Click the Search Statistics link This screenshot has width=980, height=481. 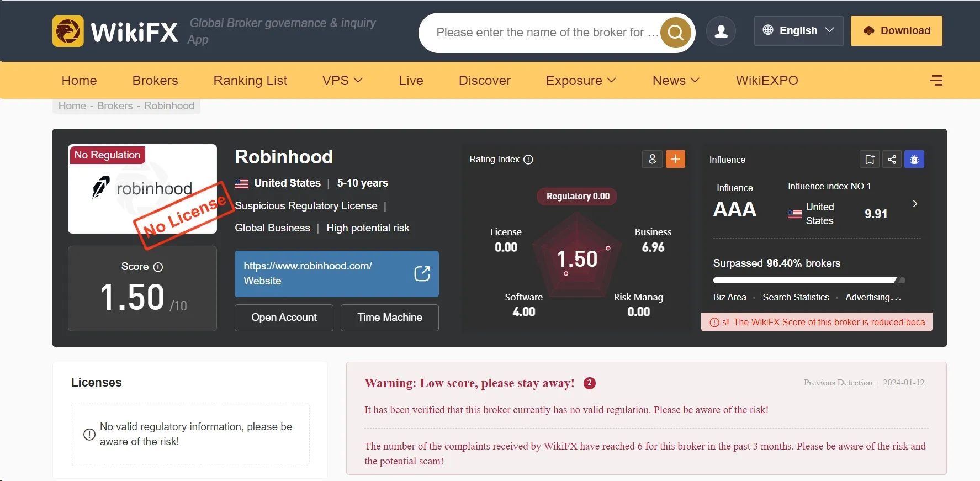[x=796, y=298]
